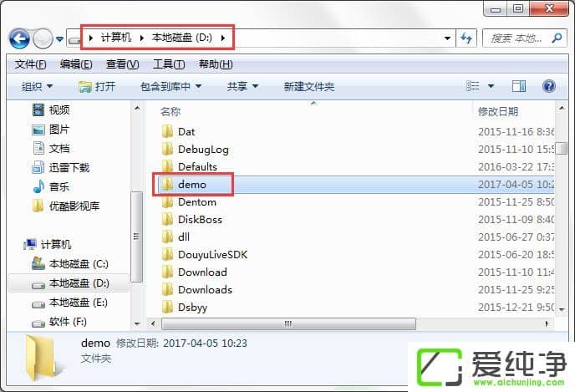Toggle the preview pane icon
This screenshot has width=575, height=392.
pyautogui.click(x=519, y=87)
